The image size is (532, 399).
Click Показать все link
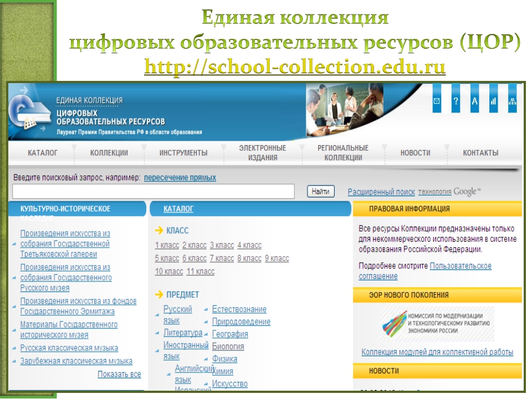pos(119,374)
